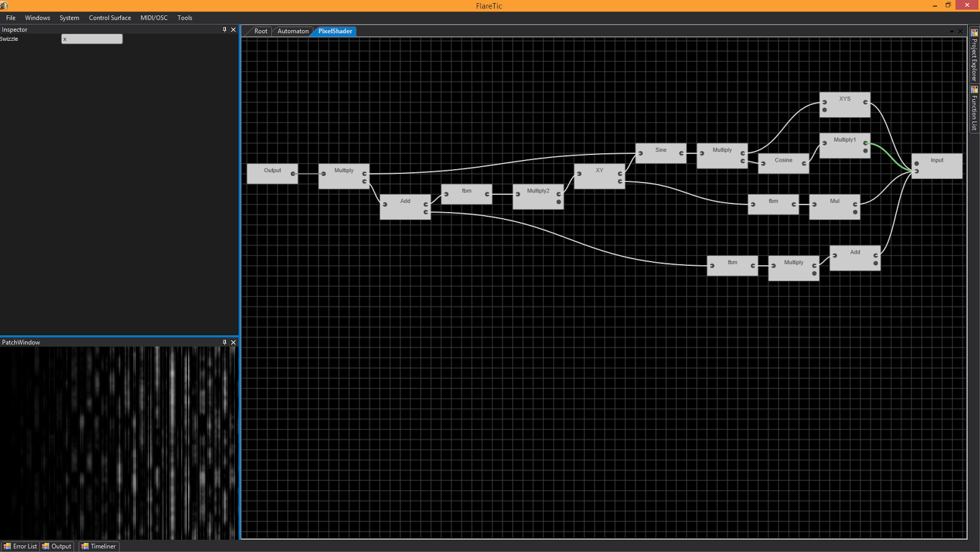Viewport: 980px width, 552px height.
Task: Click the FlareTic app icon in the title bar
Action: (x=4, y=6)
